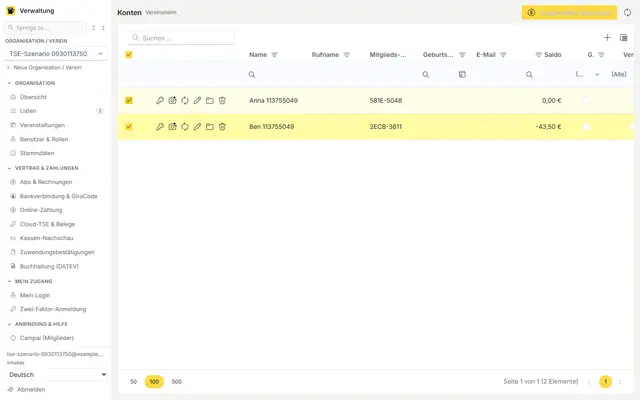Click the trash icon in Ben's row
Screen dimensions: 640x400
222,127
